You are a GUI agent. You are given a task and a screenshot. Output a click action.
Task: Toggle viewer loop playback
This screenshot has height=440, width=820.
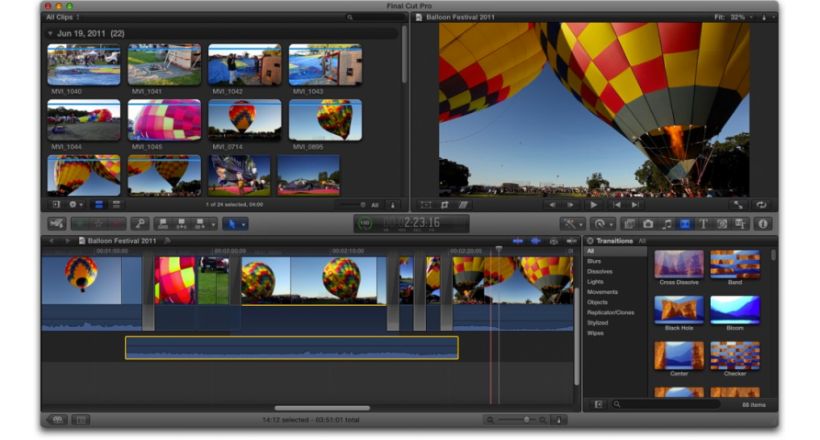pos(761,205)
